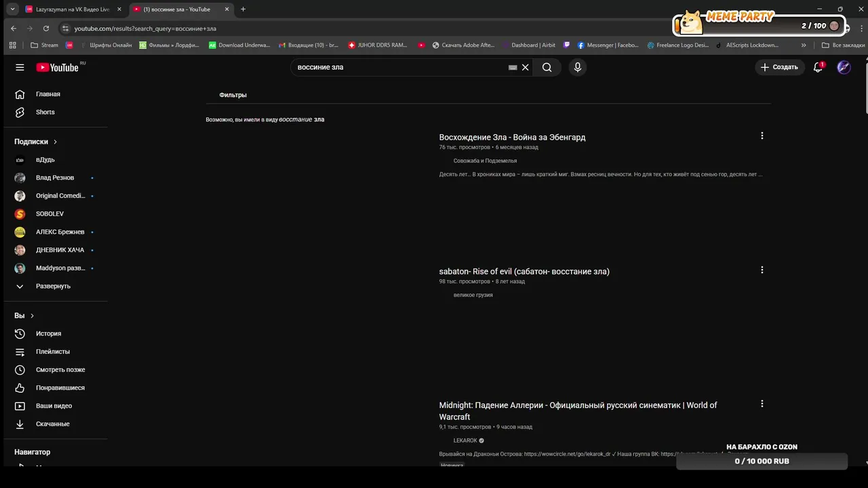Open the Stream bookmarks folder
The image size is (868, 488).
(x=45, y=45)
